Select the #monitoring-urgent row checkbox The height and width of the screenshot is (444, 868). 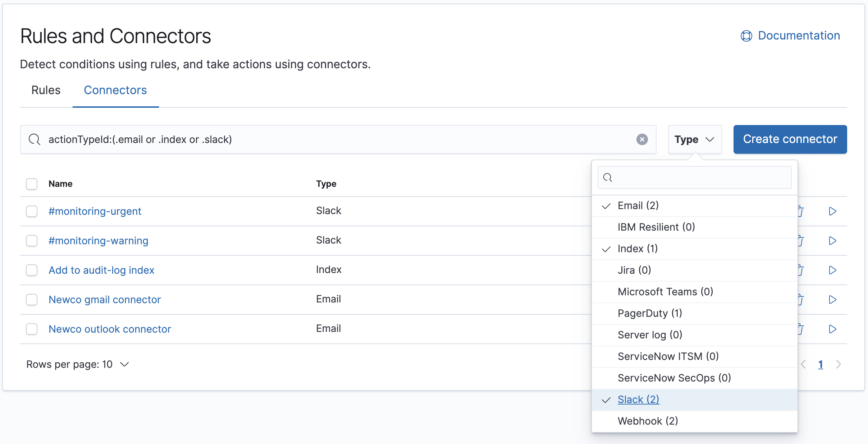click(x=32, y=211)
